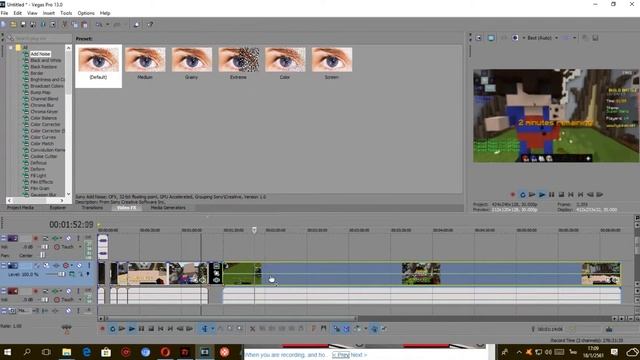Click Loop Playback in preview window
Screen dimensions: 640x360
[522, 195]
